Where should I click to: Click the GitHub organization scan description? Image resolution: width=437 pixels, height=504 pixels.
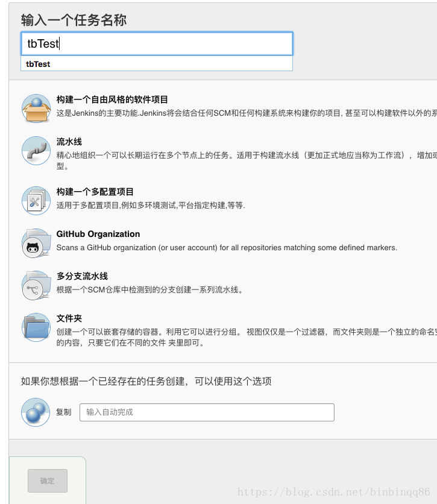(227, 248)
